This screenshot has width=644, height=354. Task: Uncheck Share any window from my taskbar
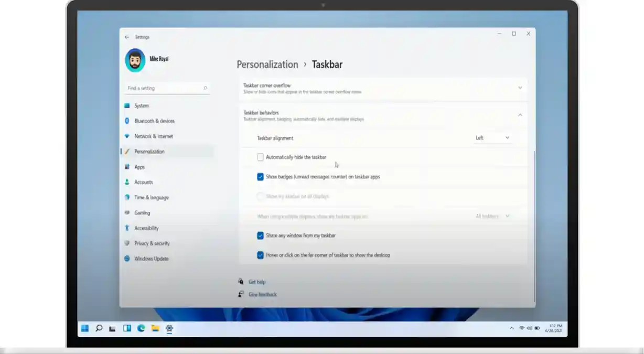pyautogui.click(x=260, y=235)
